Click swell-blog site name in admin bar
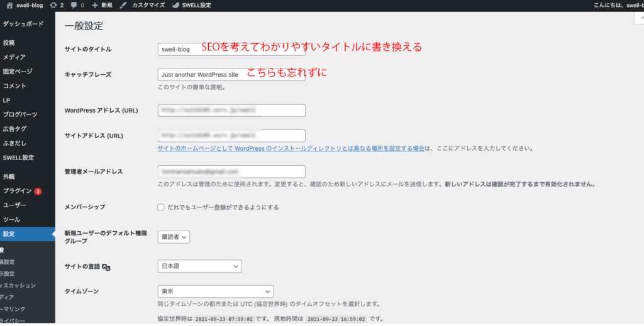The image size is (644, 326). (29, 5)
